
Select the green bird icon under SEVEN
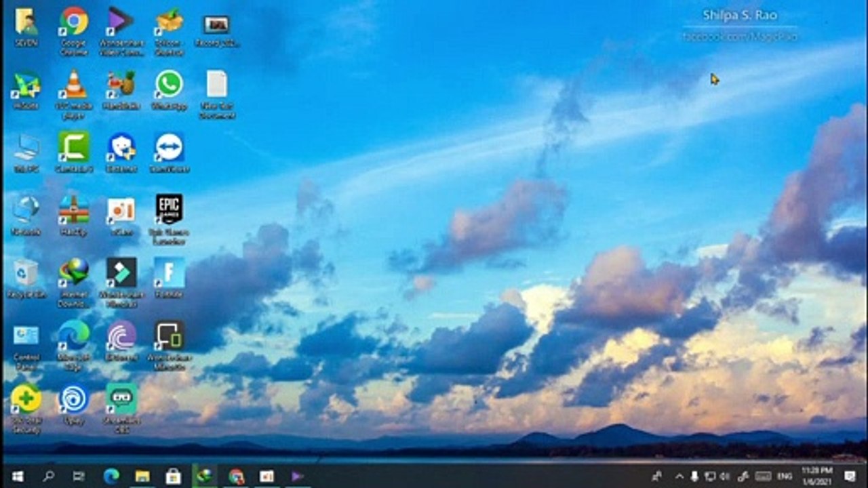pos(26,89)
